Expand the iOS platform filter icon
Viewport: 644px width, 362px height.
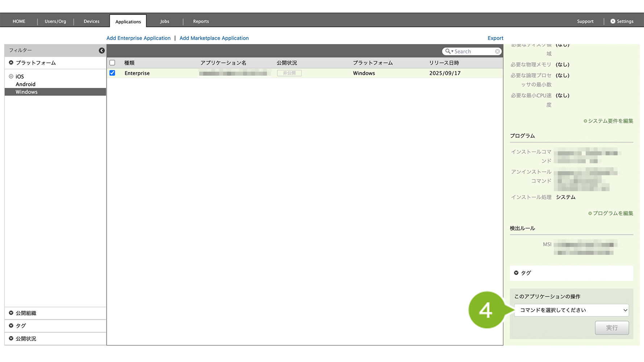(x=11, y=76)
